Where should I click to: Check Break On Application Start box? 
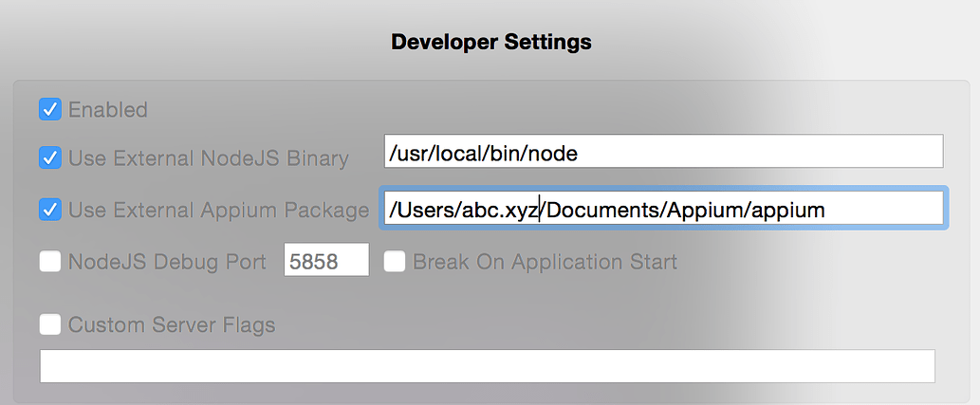click(395, 261)
